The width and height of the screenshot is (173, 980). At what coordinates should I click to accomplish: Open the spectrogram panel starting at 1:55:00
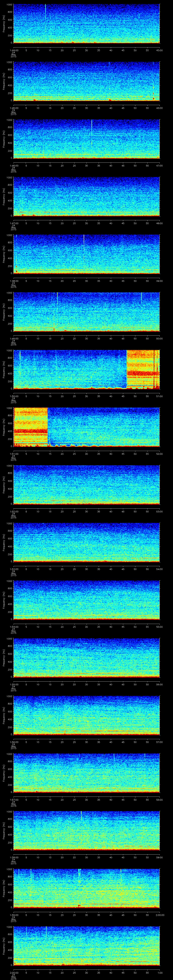(x=87, y=657)
